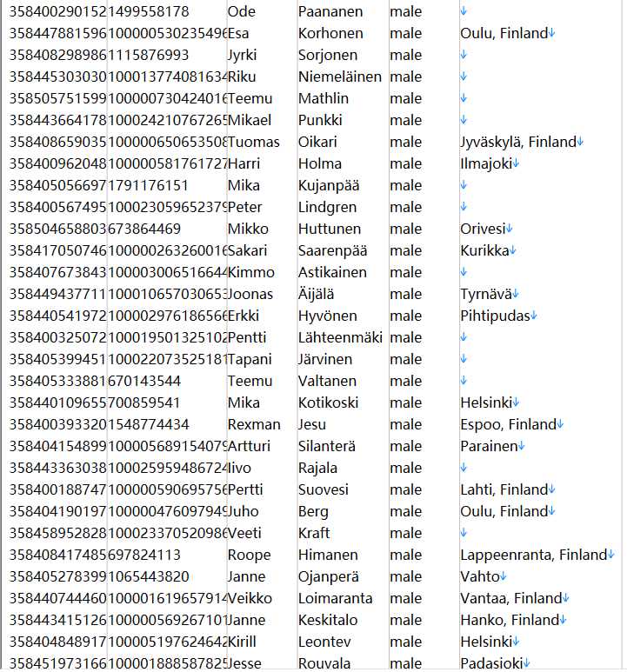Select the gender cell in the Roope Himanen row
This screenshot has width=627, height=672.
[x=406, y=555]
